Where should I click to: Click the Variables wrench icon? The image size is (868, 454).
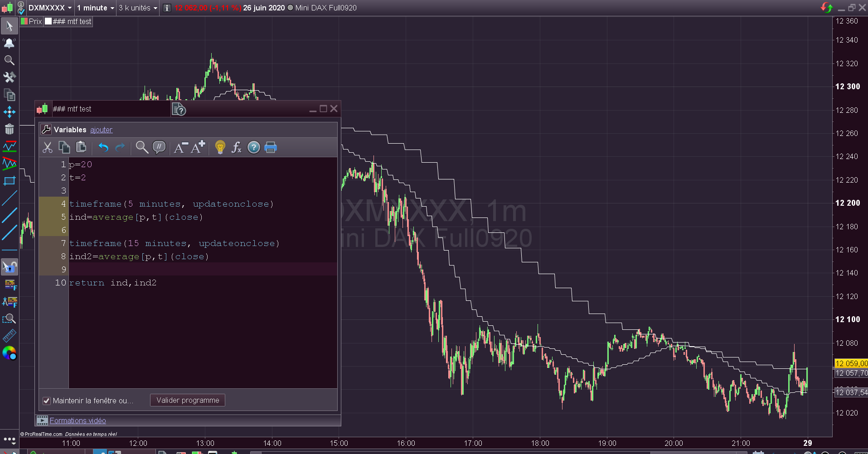46,130
